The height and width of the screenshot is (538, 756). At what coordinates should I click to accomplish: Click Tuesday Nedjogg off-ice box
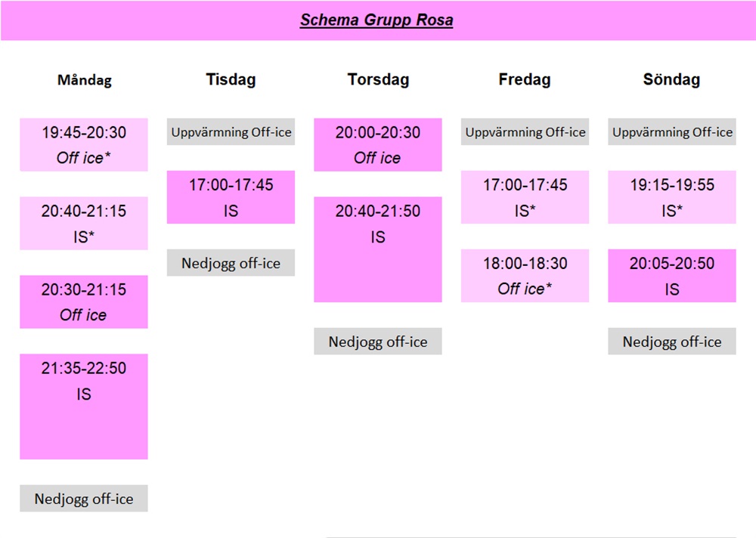pyautogui.click(x=231, y=263)
